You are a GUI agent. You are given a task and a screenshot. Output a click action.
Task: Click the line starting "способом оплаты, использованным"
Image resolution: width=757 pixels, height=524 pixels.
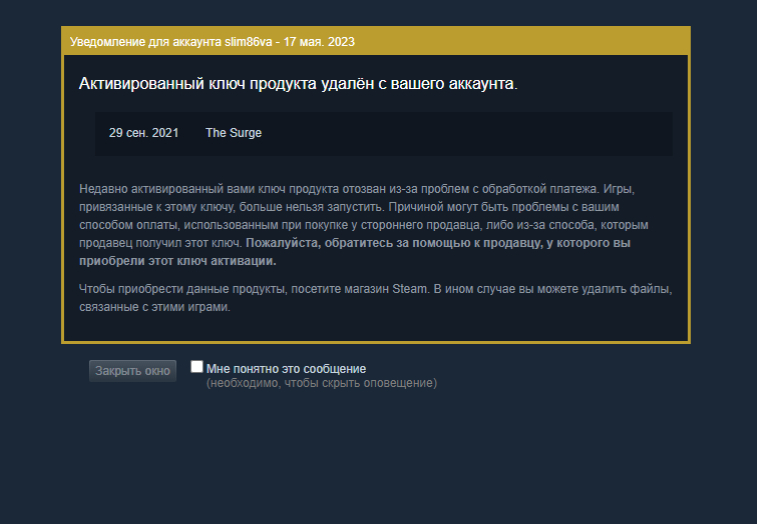364,225
